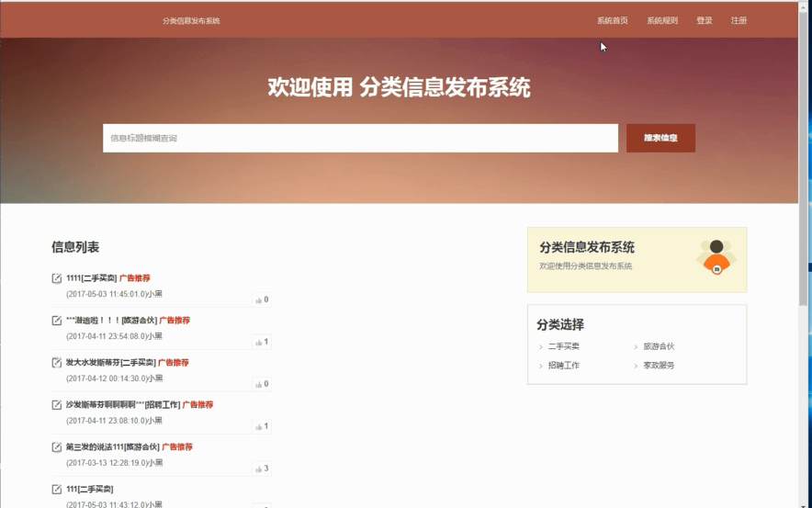The width and height of the screenshot is (812, 508).
Task: Click the scrollbar down arrow
Action: pyautogui.click(x=804, y=504)
